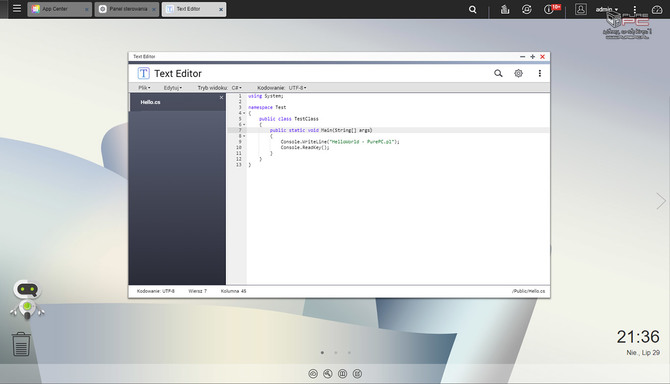This screenshot has height=384, width=670.
Task: Select the Text Editor taskbar tab
Action: [x=194, y=9]
